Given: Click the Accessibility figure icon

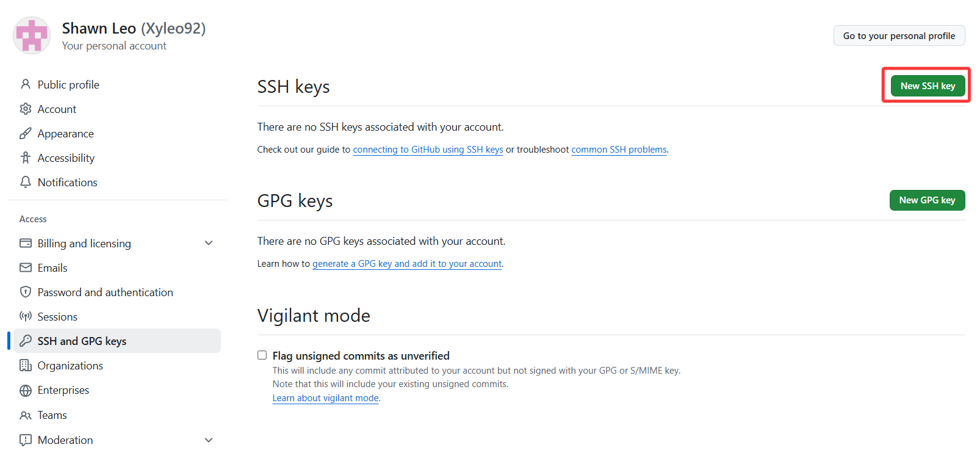Looking at the screenshot, I should (26, 158).
